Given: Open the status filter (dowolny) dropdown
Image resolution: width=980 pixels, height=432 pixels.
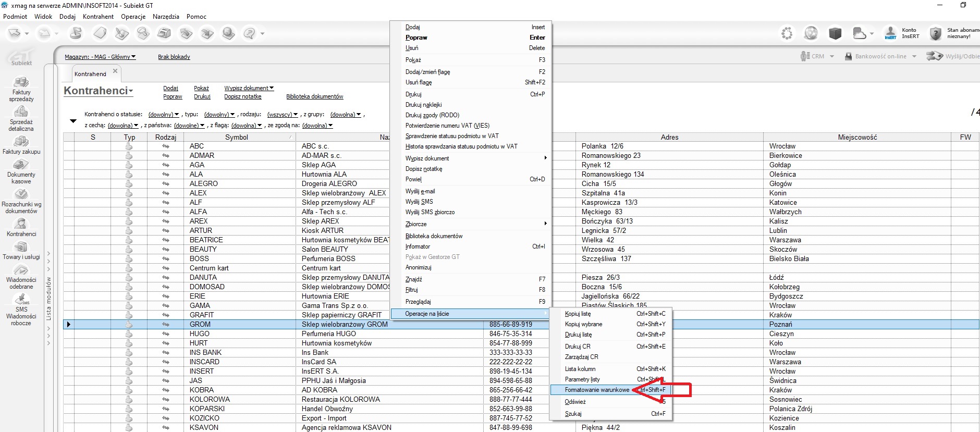Looking at the screenshot, I should tap(164, 114).
